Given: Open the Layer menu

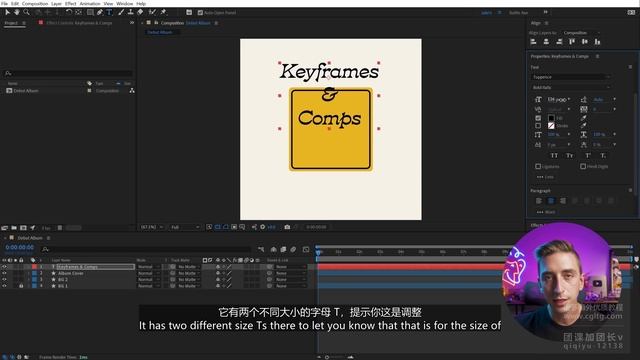Looking at the screenshot, I should 56,3.
